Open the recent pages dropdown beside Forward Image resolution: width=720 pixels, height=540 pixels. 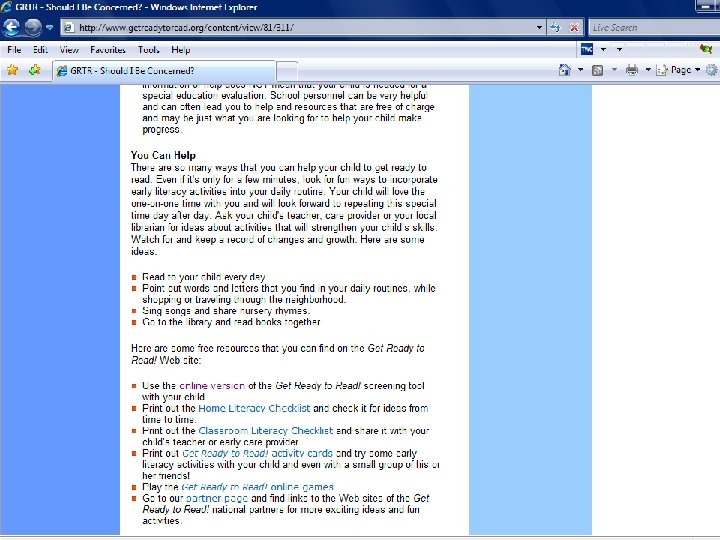coord(50,28)
